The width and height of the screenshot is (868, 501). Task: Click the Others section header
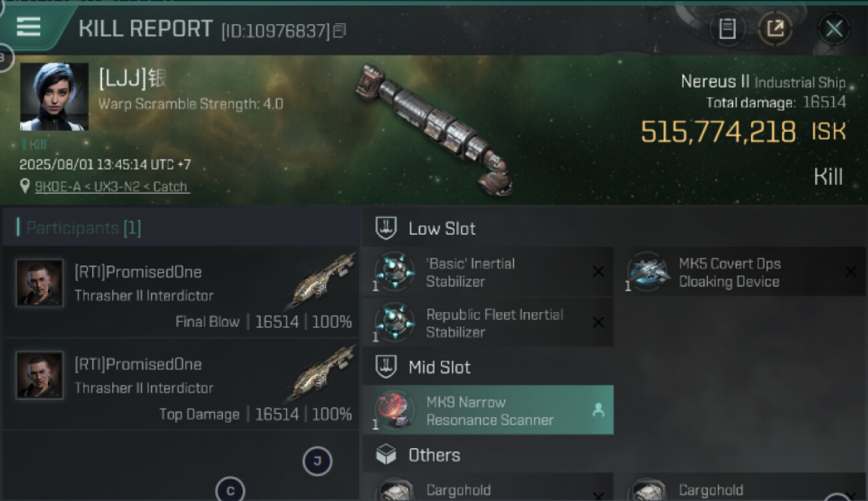coord(434,456)
